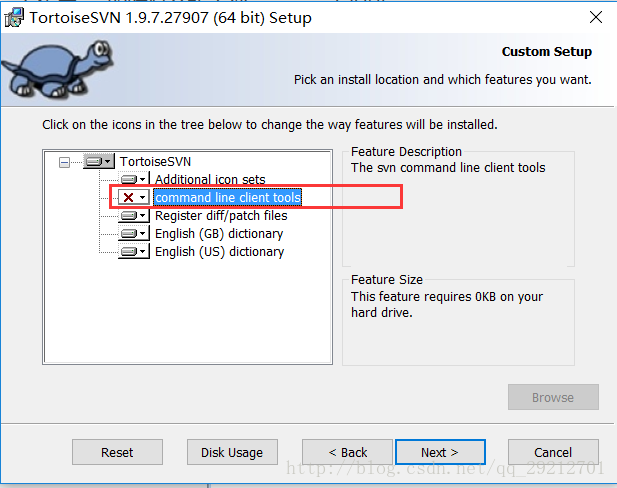
Task: Select command line client tools item
Action: pyautogui.click(x=227, y=198)
